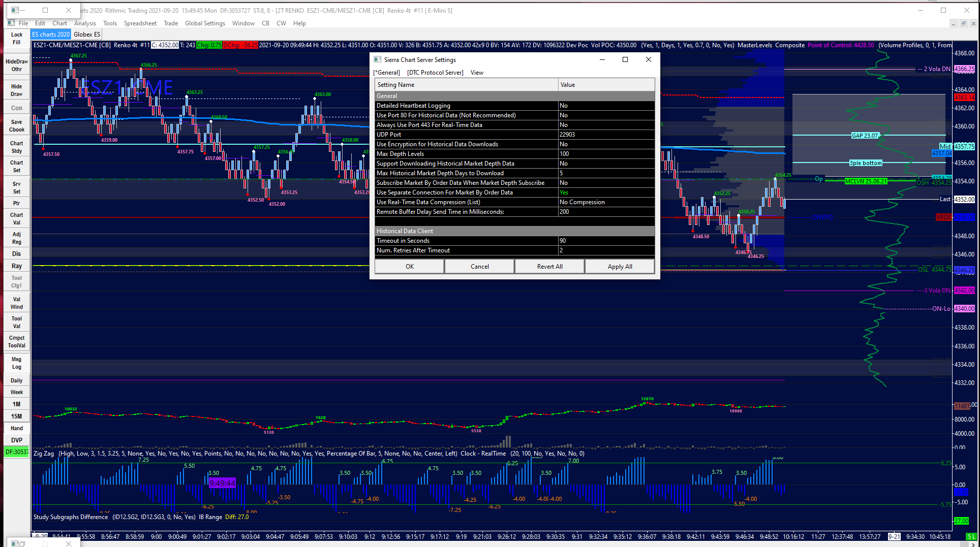Edit Num. Retries After Timeout value
980x547 pixels.
pos(606,250)
